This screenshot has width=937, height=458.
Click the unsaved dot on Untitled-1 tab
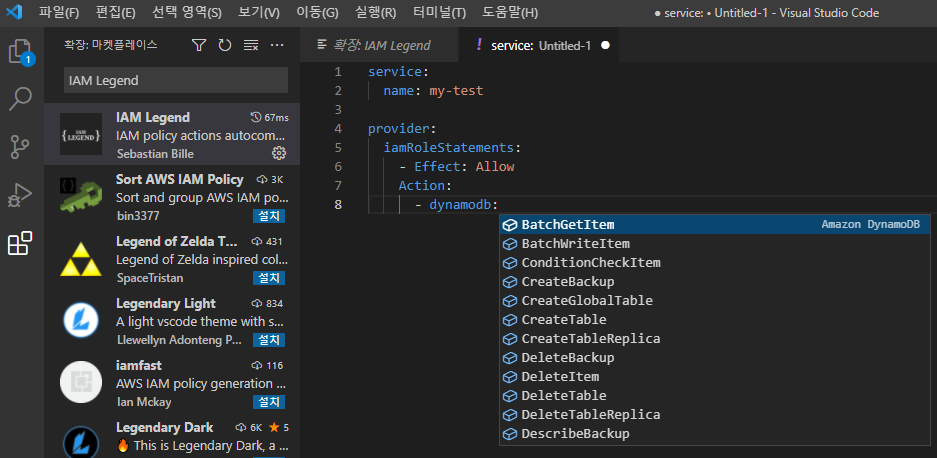point(605,45)
